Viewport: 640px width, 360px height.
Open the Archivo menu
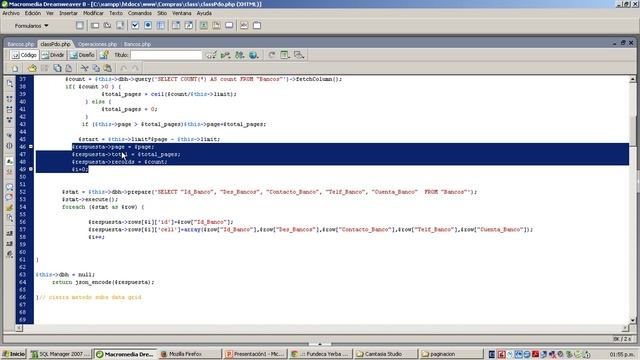click(11, 13)
